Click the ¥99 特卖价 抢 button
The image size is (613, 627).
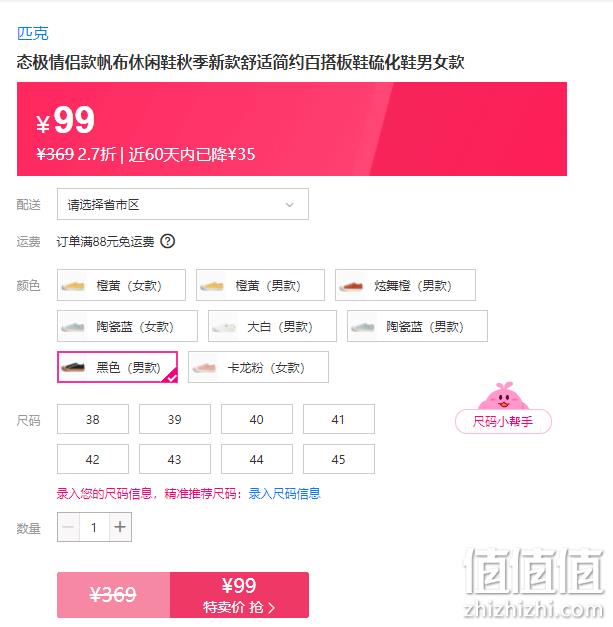tap(239, 595)
